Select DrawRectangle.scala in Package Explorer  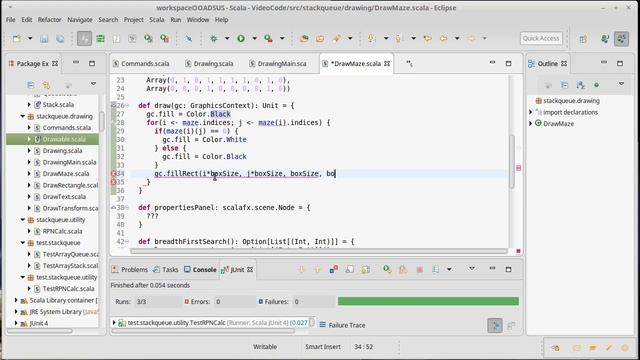(70, 185)
